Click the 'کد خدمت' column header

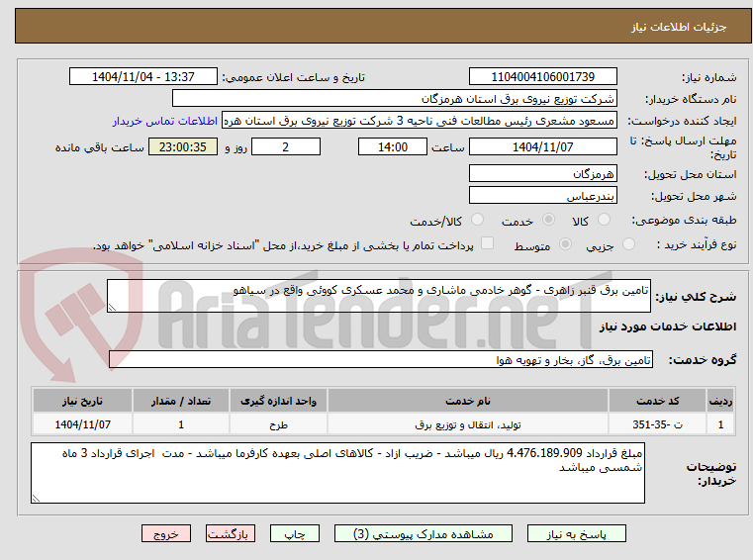657,401
